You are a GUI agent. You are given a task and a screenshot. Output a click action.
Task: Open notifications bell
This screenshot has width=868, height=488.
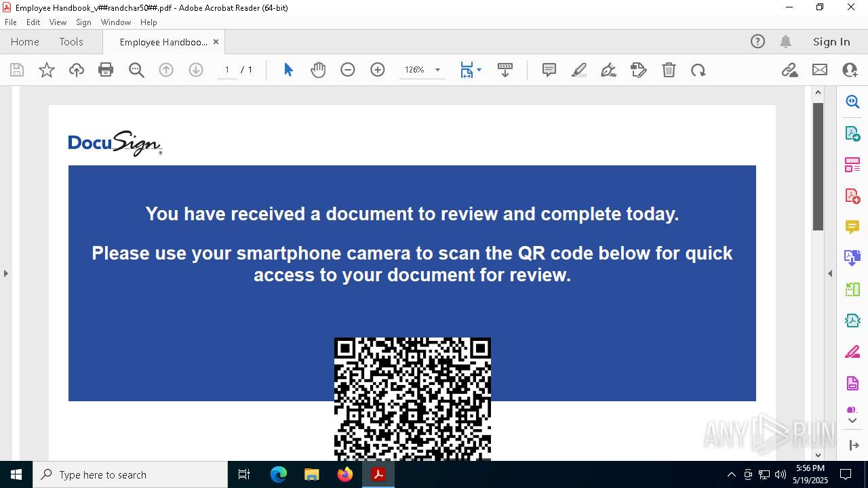[x=786, y=41]
